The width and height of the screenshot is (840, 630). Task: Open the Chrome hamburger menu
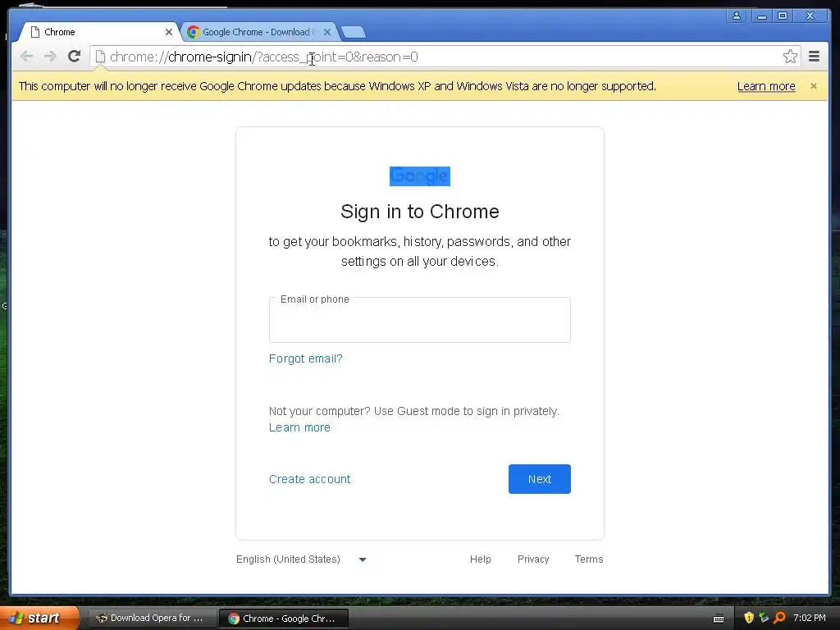(814, 57)
